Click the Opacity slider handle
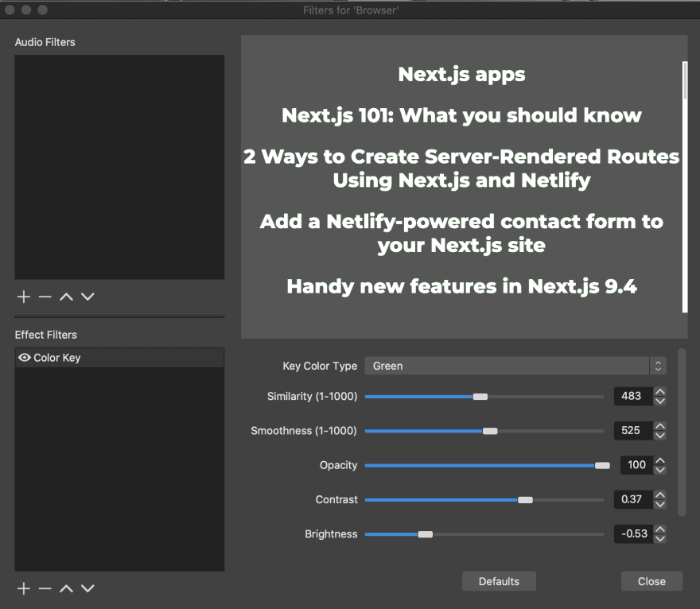The image size is (700, 609). tap(602, 465)
